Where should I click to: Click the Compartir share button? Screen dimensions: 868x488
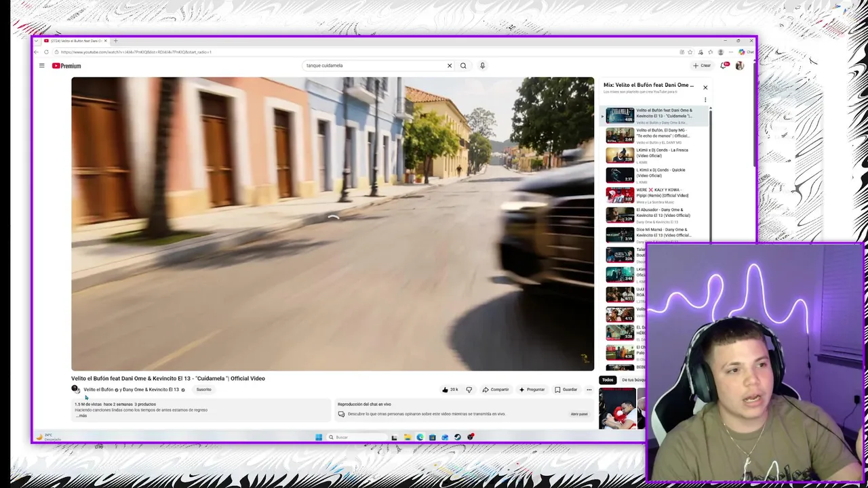point(496,390)
